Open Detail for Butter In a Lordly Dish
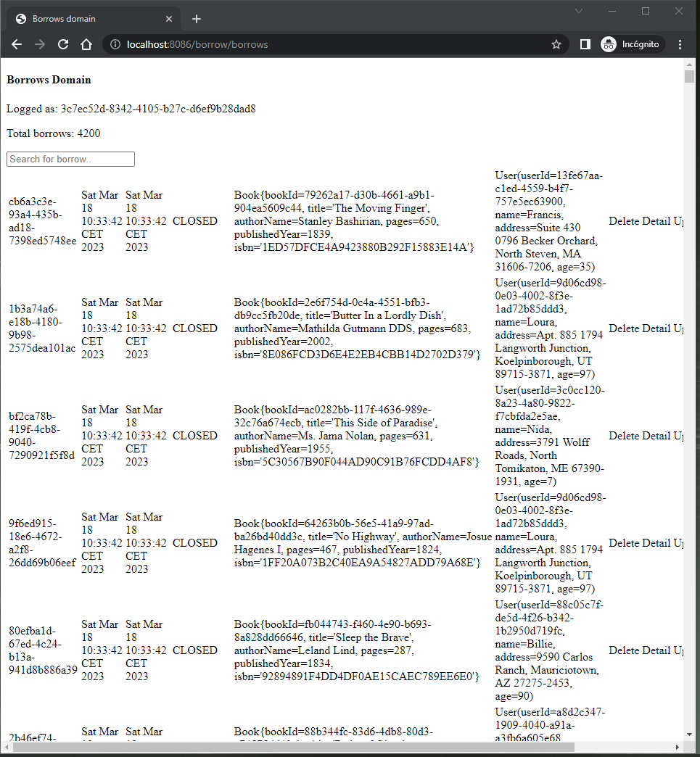700x757 pixels. (x=656, y=328)
